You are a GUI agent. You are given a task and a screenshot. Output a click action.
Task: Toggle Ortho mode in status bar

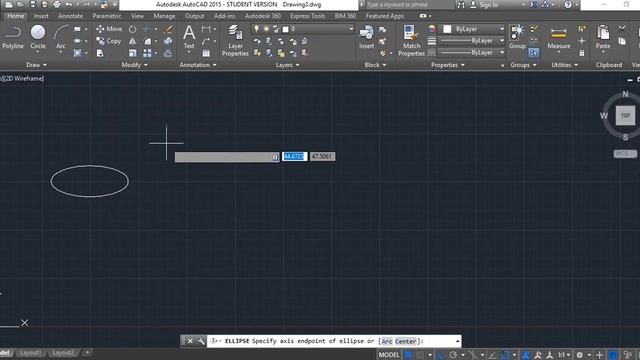pos(441,355)
